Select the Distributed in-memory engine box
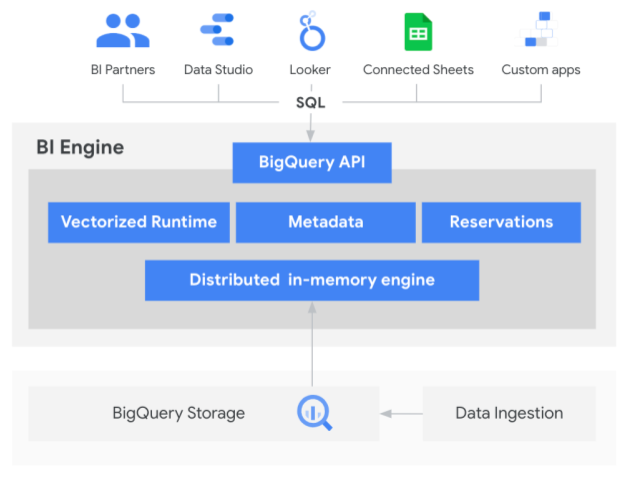The height and width of the screenshot is (477, 625). [312, 280]
